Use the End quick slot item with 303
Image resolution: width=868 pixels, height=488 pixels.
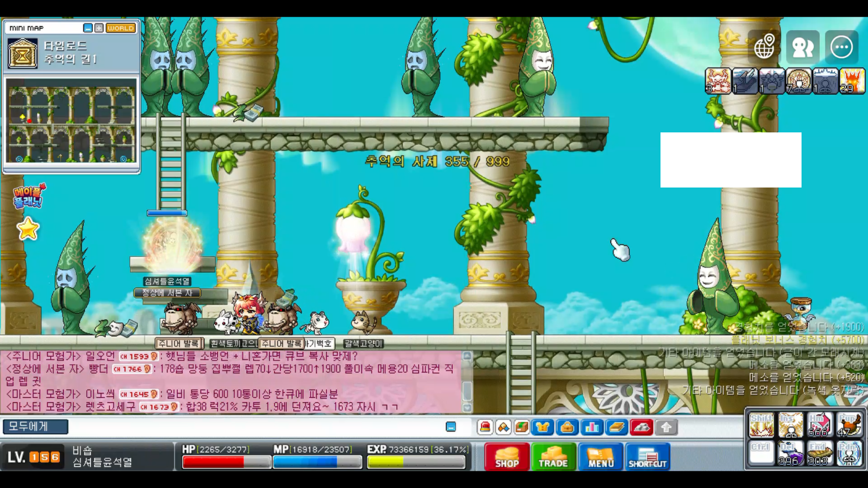pyautogui.click(x=820, y=453)
